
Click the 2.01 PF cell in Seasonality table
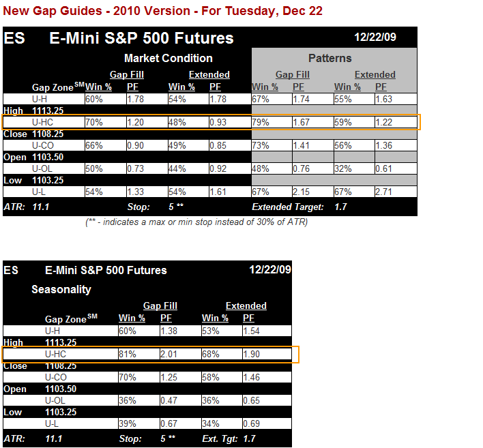(x=180, y=355)
